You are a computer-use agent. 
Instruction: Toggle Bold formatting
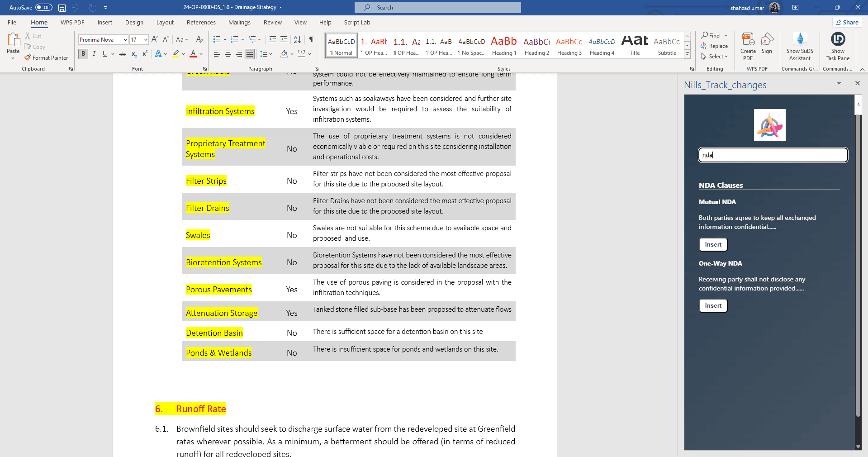83,54
